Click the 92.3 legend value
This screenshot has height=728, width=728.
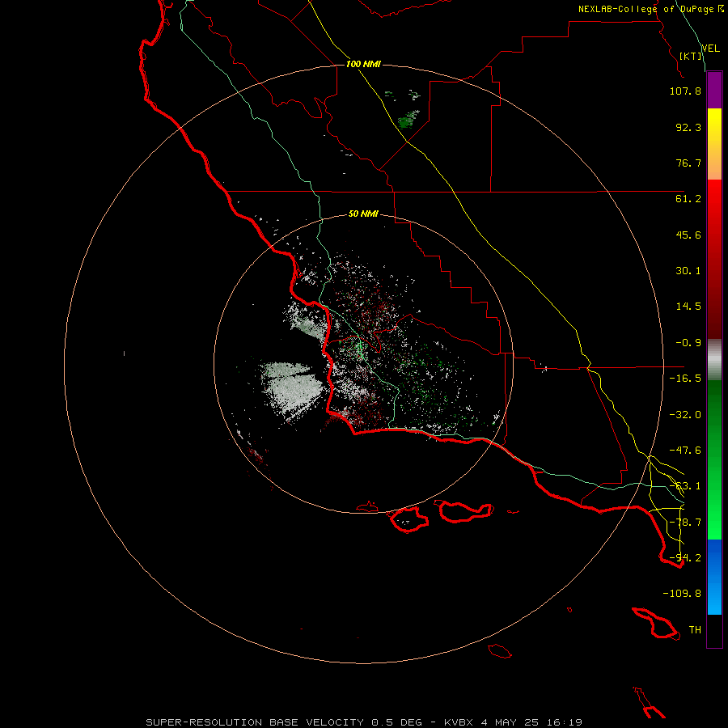tap(688, 127)
